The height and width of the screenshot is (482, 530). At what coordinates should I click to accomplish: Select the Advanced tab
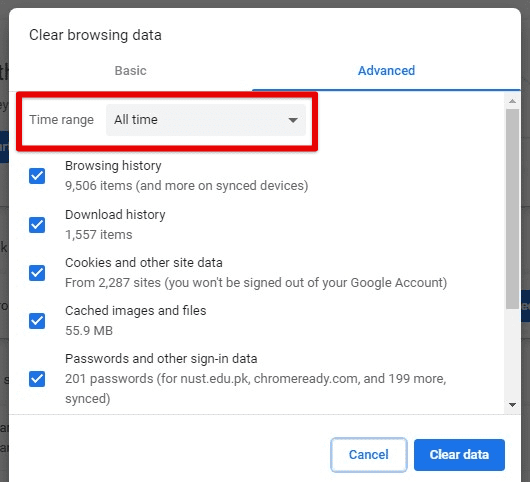[386, 71]
